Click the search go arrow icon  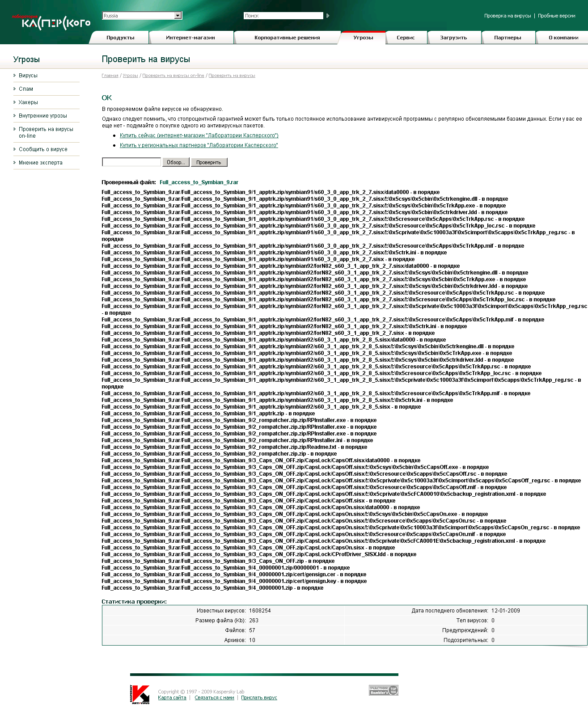tap(328, 16)
